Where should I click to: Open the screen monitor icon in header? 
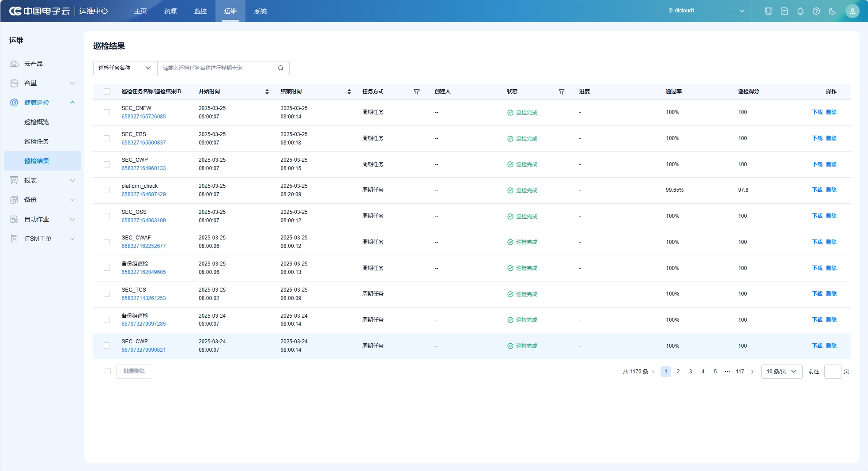pos(769,11)
